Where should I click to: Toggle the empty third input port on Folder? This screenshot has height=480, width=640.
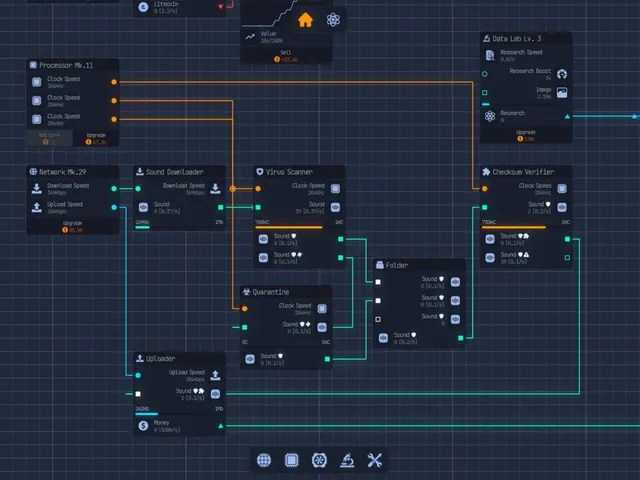(378, 319)
